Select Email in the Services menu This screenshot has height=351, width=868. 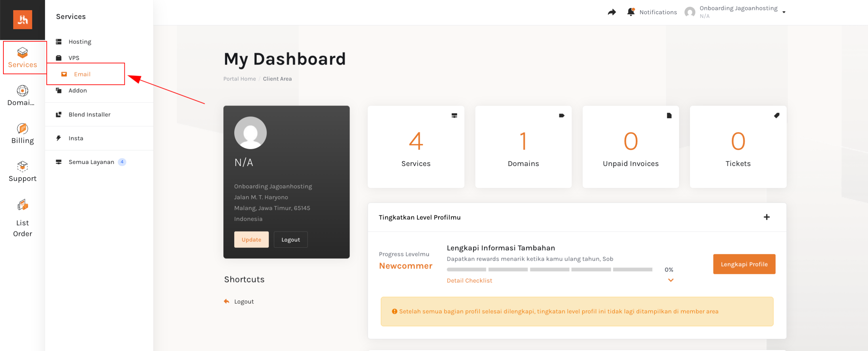82,74
